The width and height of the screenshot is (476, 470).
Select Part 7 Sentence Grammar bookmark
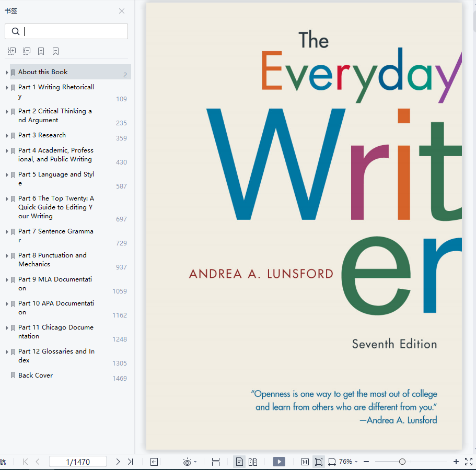pyautogui.click(x=56, y=236)
